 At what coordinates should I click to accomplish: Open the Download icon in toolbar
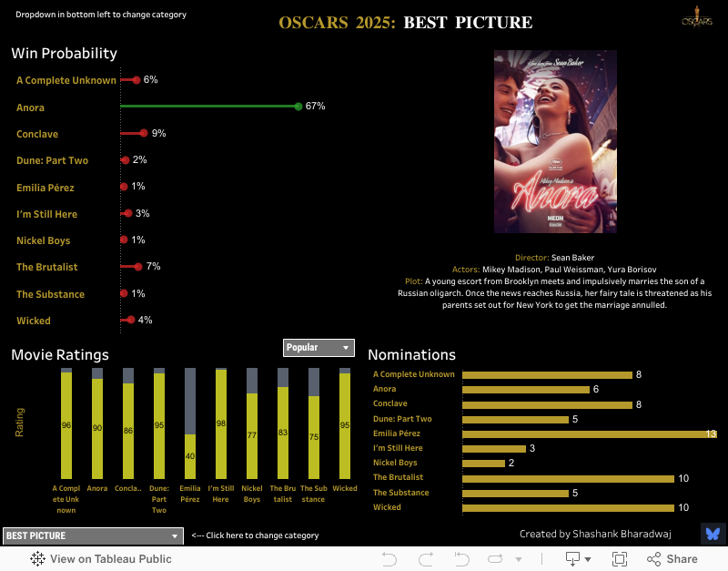point(573,559)
